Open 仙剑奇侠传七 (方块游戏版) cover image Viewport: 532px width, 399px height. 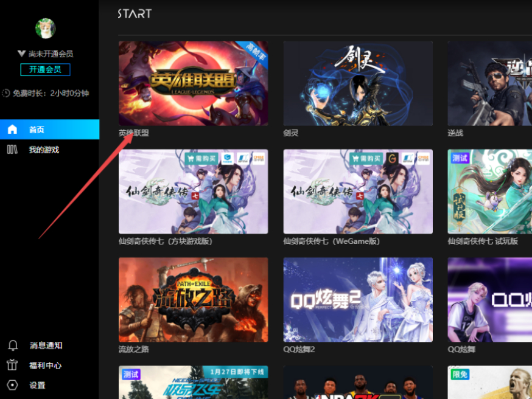click(194, 192)
